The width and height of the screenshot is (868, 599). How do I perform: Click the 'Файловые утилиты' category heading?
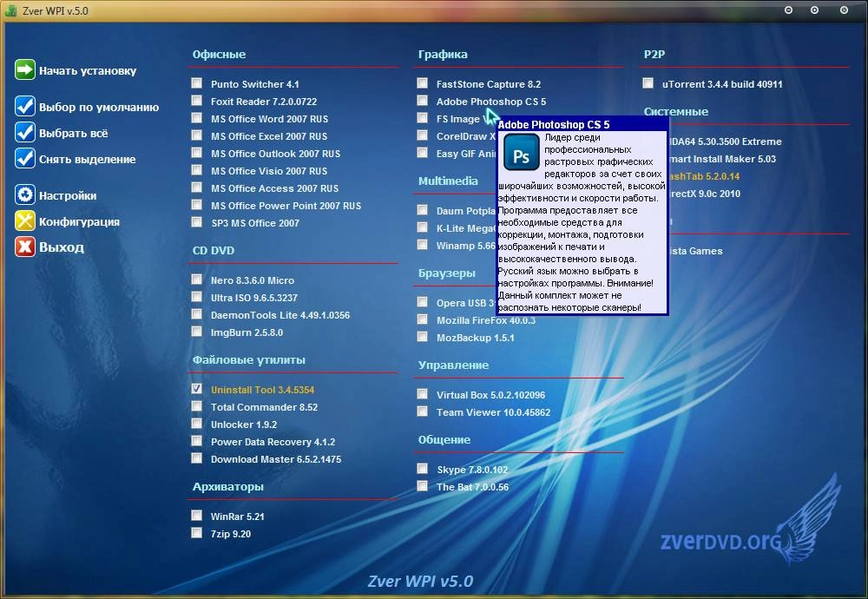click(x=249, y=360)
